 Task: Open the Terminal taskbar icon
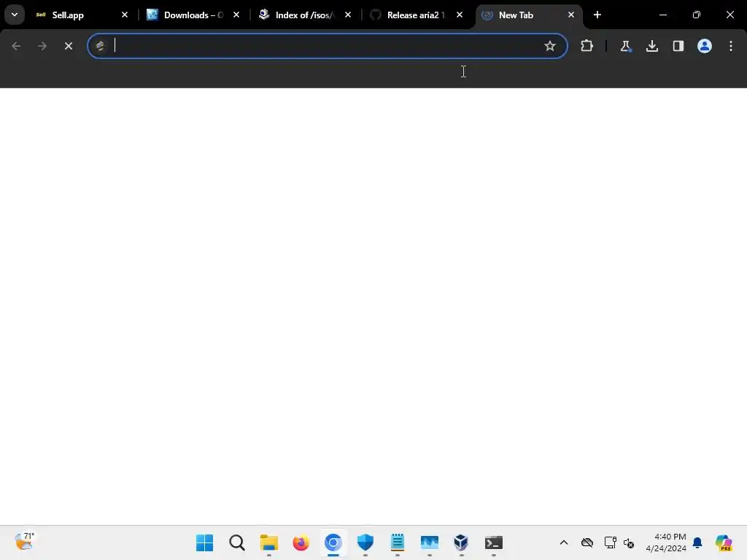tap(494, 542)
